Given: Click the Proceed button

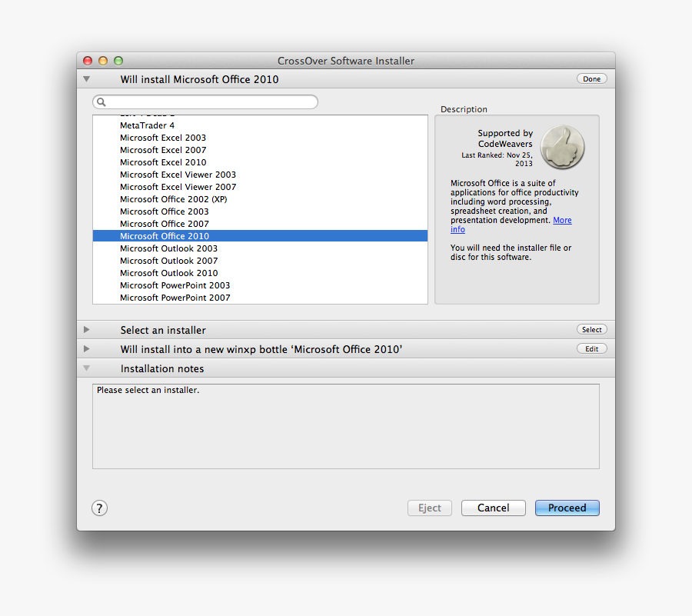Looking at the screenshot, I should pos(567,508).
